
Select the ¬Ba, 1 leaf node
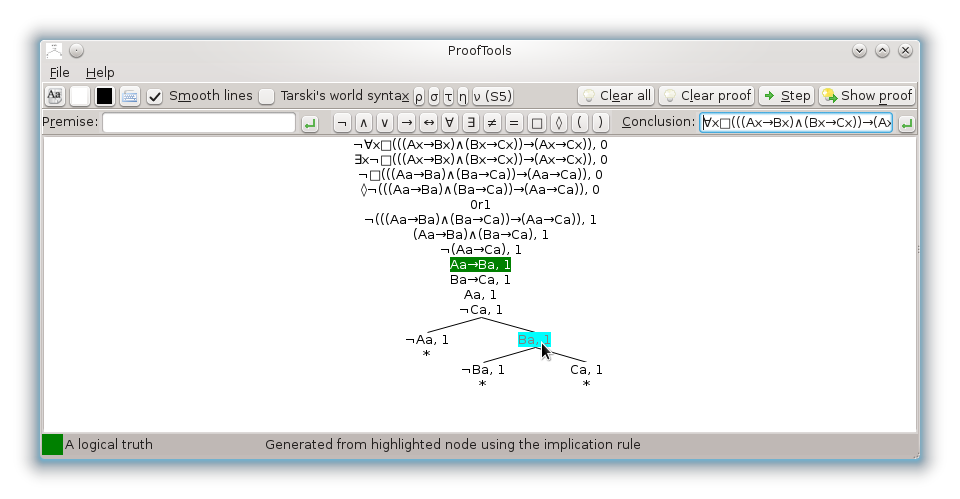[x=482, y=369]
